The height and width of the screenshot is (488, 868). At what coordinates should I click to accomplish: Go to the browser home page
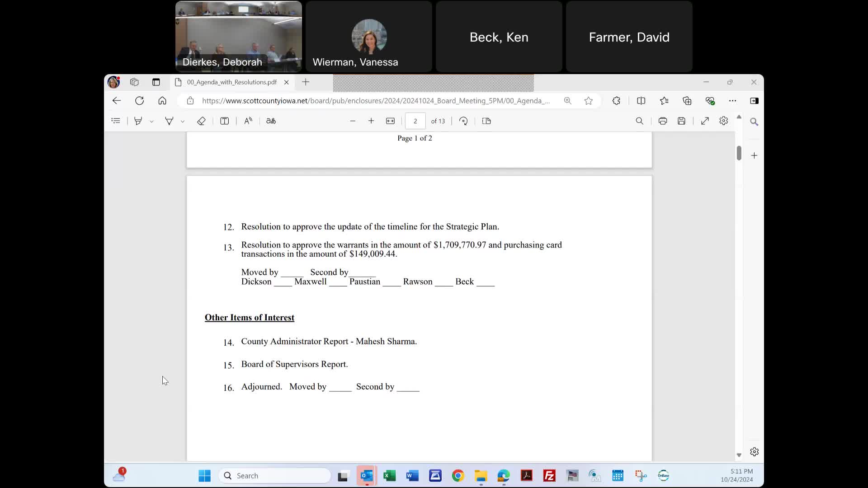162,101
